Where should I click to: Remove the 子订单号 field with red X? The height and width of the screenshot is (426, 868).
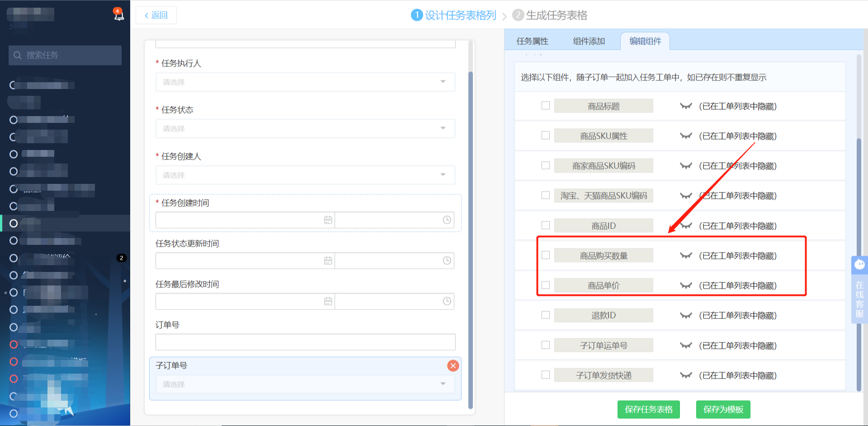click(x=453, y=365)
